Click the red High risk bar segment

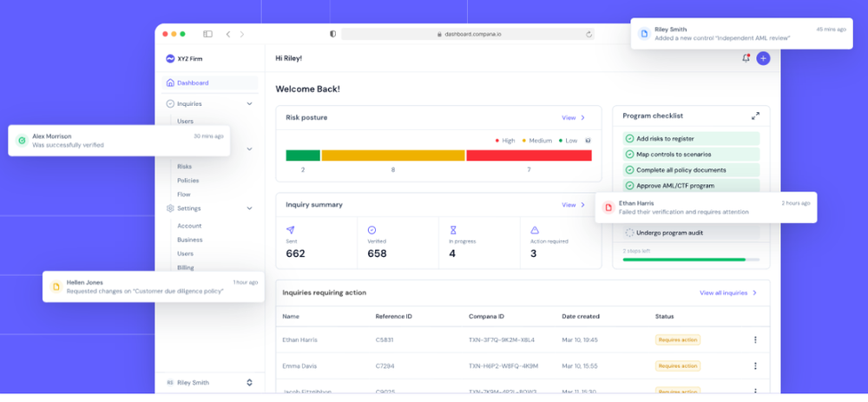click(x=529, y=155)
